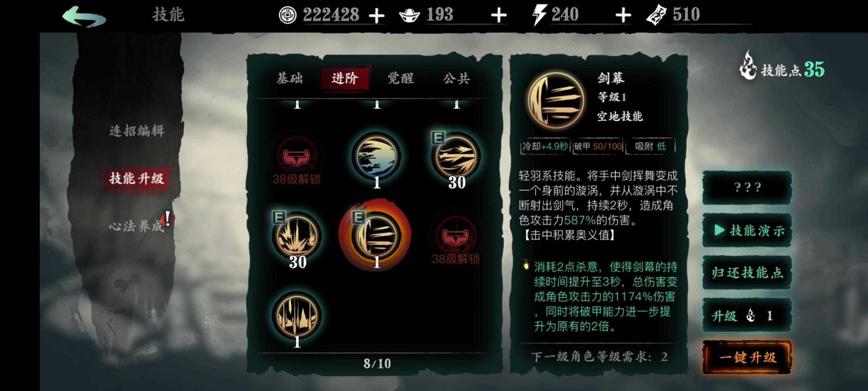This screenshot has width=868, height=391.
Task: Select the level 30 arrow skill icon
Action: coord(456,156)
